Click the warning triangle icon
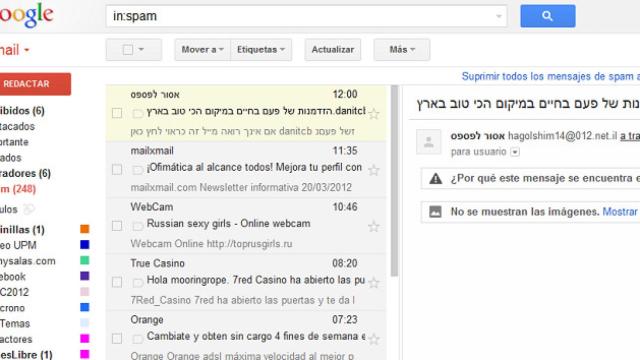640x360 pixels. tap(436, 178)
